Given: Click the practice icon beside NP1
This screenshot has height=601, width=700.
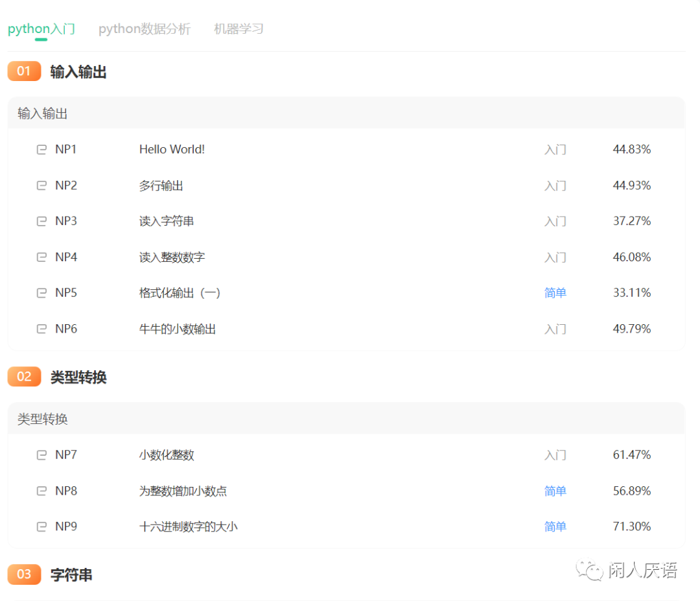Looking at the screenshot, I should coord(41,149).
